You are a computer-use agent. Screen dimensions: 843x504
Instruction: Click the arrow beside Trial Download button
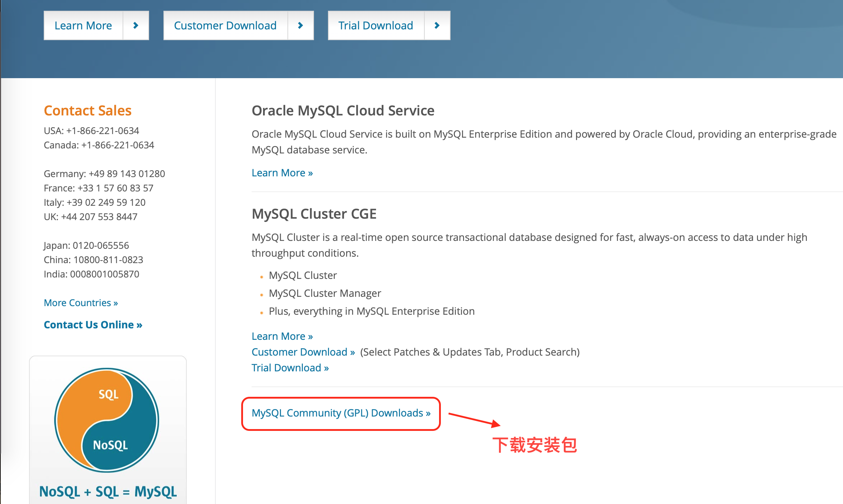[x=437, y=25]
